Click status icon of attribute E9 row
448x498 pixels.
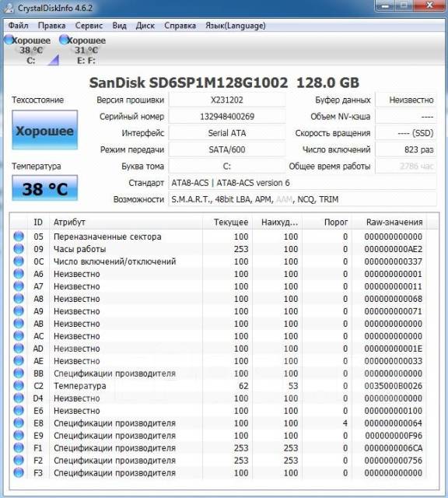click(x=19, y=435)
